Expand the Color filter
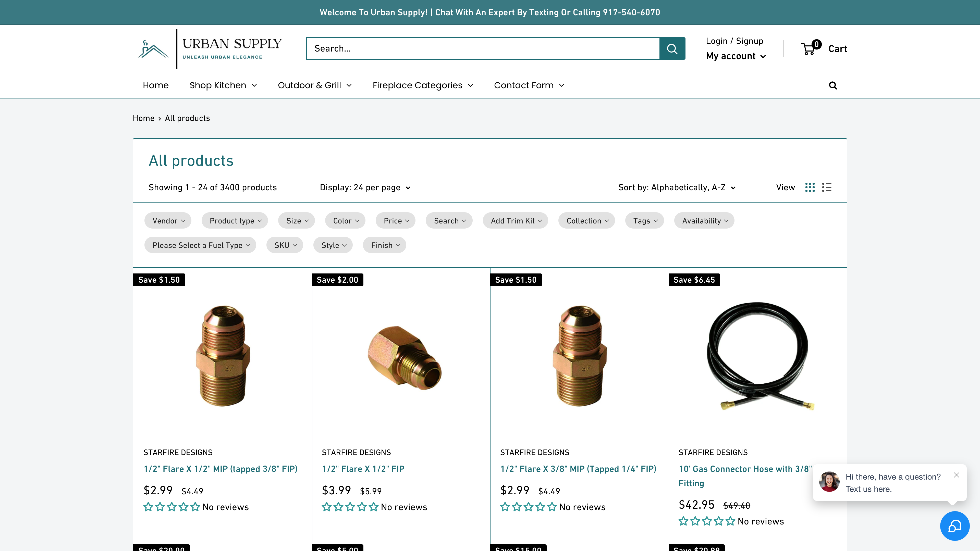The width and height of the screenshot is (980, 551). (x=345, y=221)
